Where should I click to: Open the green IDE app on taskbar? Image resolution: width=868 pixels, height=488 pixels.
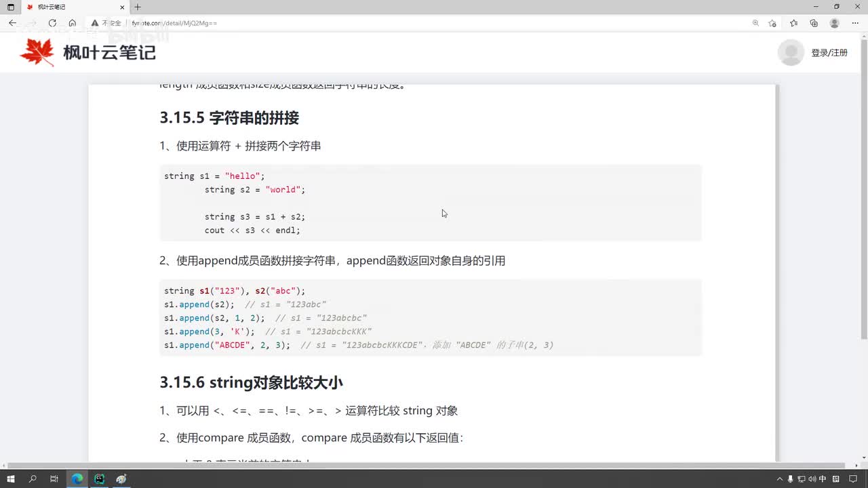(x=100, y=479)
